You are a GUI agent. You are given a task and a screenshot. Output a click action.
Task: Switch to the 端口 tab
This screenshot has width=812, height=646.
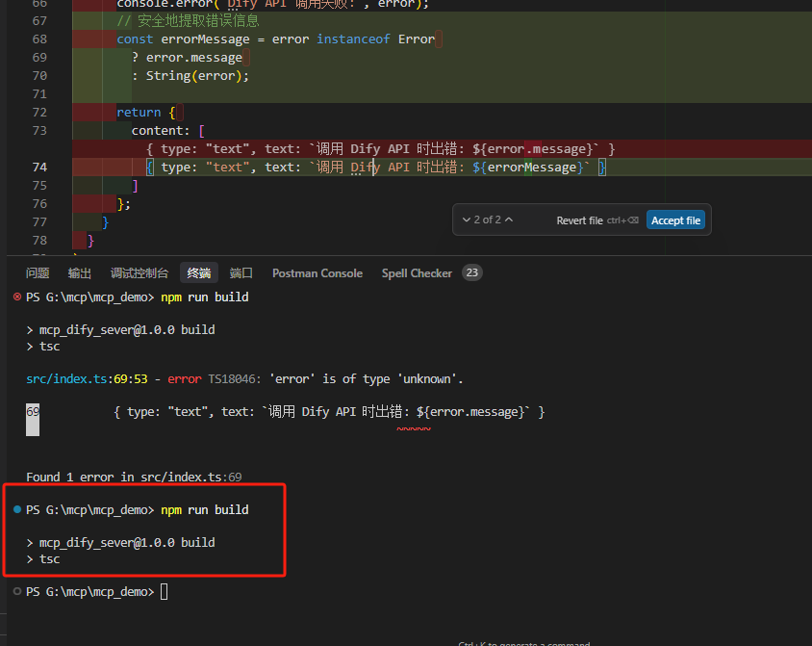241,273
